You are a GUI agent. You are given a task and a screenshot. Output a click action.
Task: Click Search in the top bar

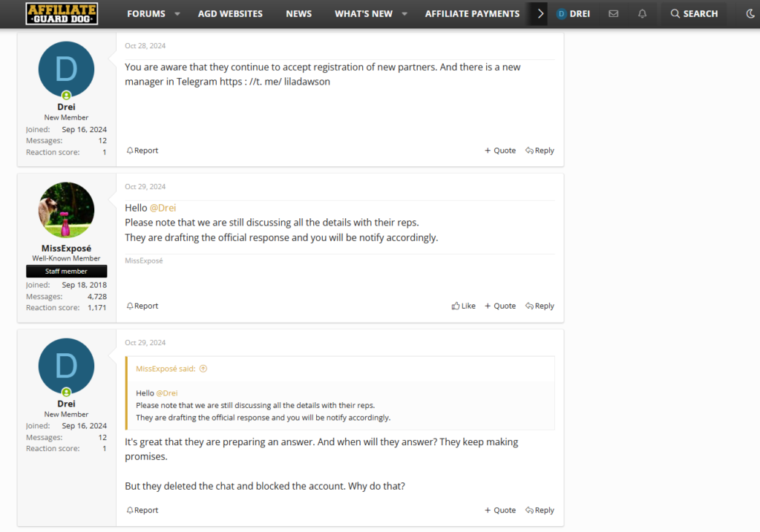click(x=693, y=13)
